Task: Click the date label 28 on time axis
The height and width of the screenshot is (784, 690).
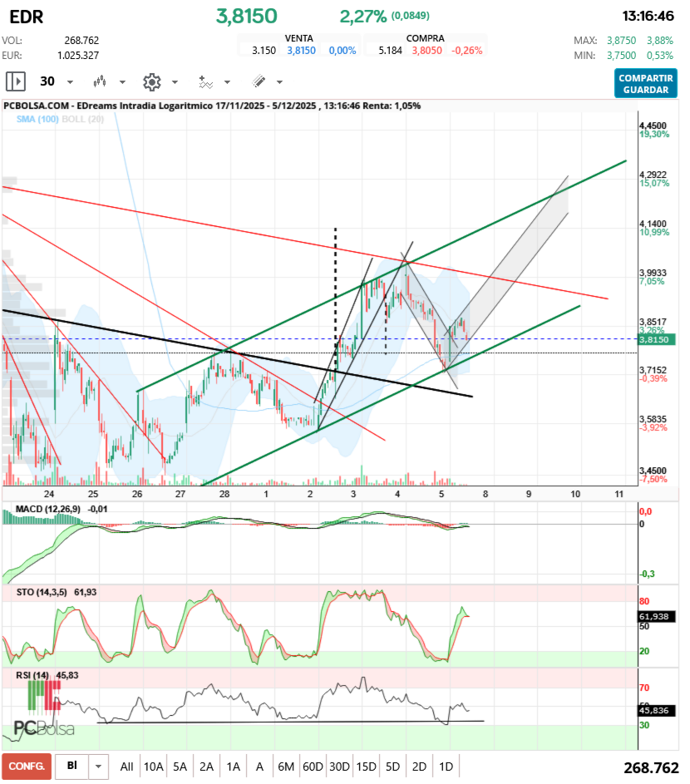Action: click(224, 494)
